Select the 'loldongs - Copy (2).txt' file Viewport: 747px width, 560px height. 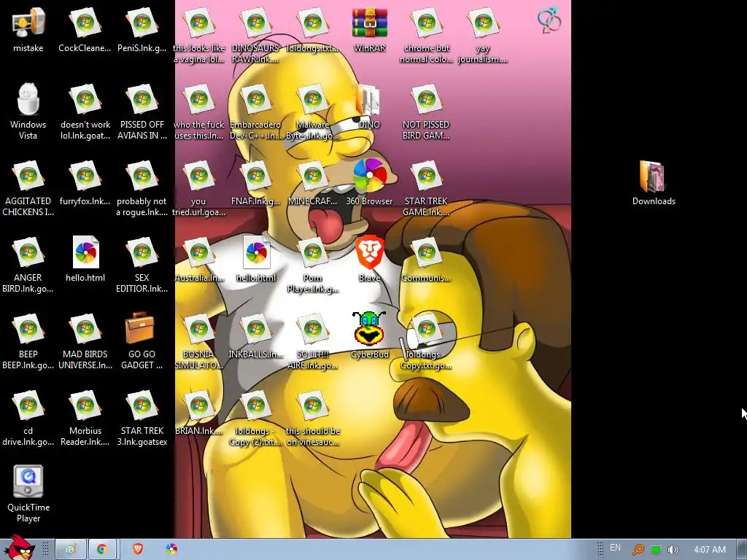[x=255, y=418]
